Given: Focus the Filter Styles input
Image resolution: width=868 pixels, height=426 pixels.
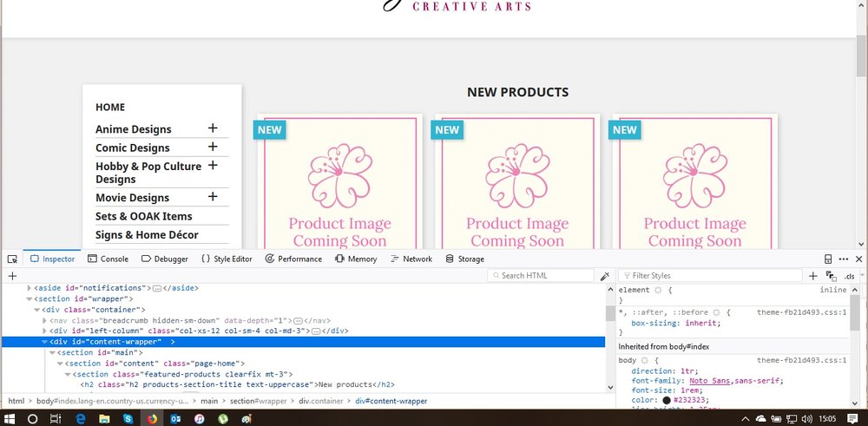Looking at the screenshot, I should [x=710, y=276].
